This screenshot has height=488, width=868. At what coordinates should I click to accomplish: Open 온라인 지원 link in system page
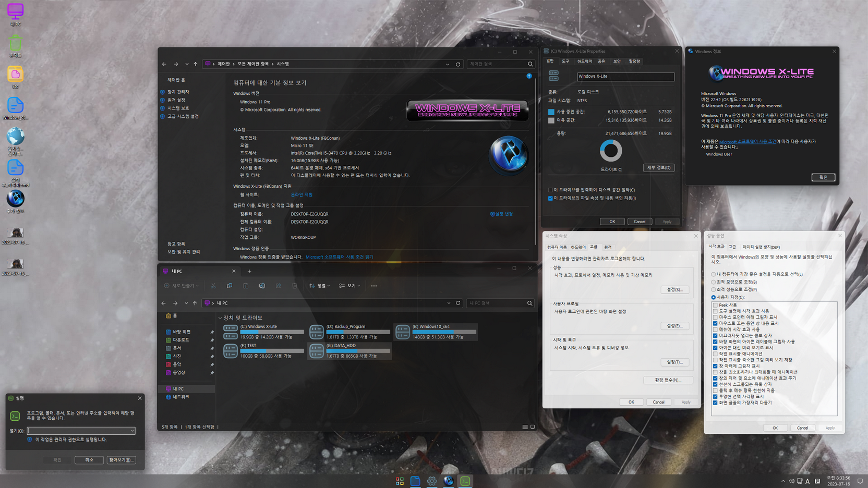[302, 194]
